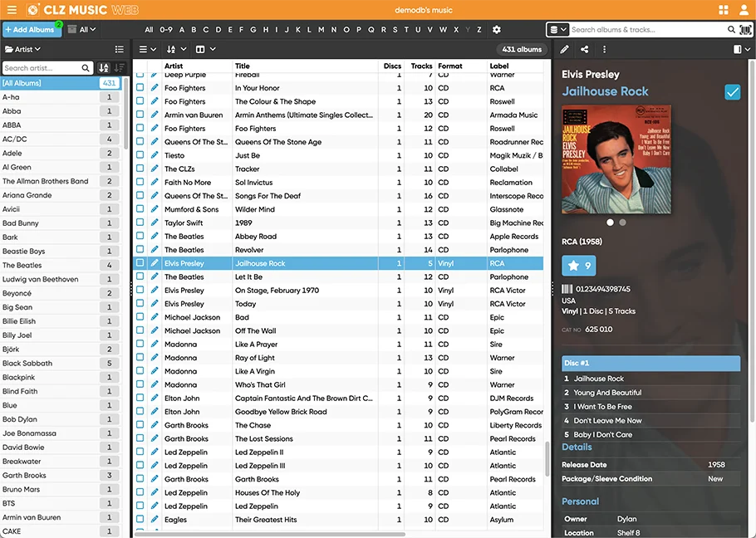
Task: Open the columns selection dropdown
Action: [205, 49]
